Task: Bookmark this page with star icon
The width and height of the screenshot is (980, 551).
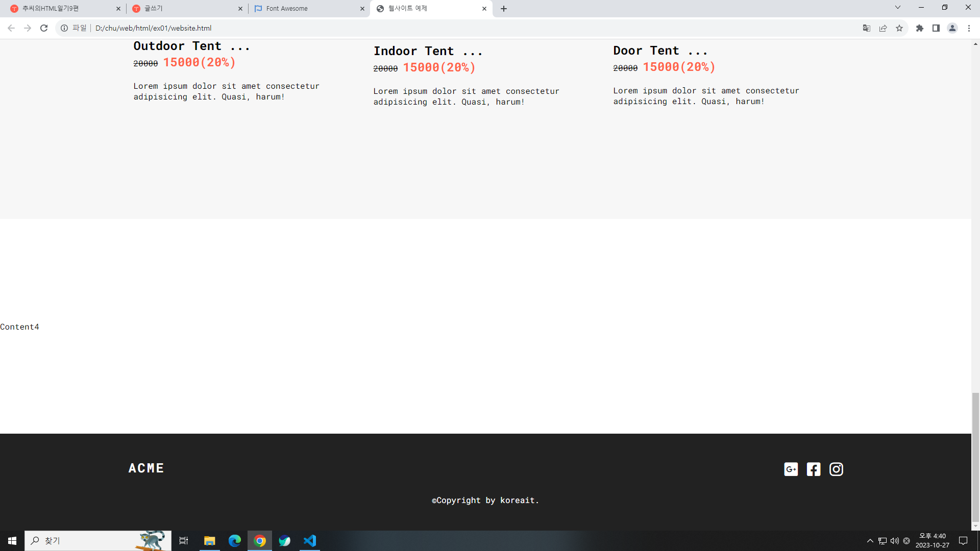Action: point(899,28)
